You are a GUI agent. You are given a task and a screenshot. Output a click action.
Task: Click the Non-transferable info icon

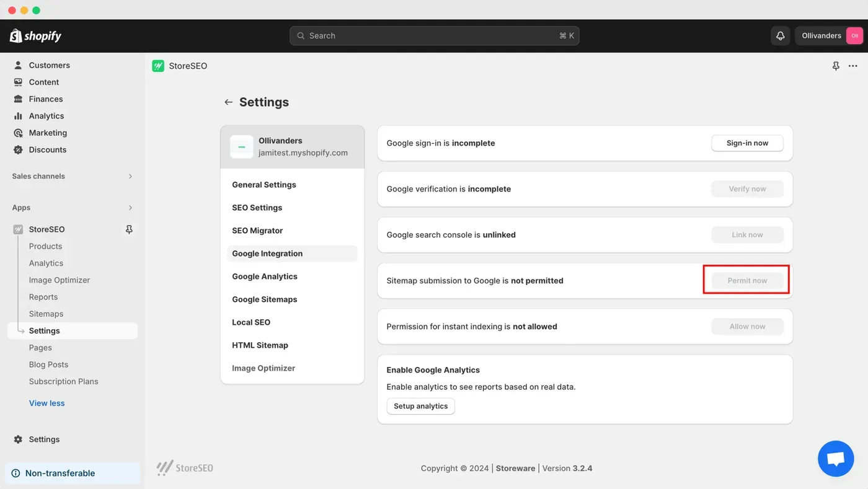click(15, 474)
